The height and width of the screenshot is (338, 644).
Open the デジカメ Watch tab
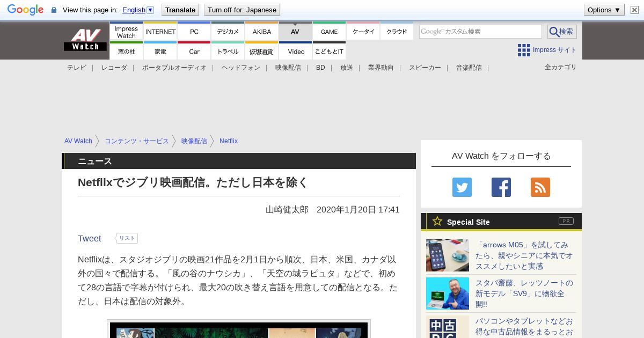pyautogui.click(x=228, y=32)
